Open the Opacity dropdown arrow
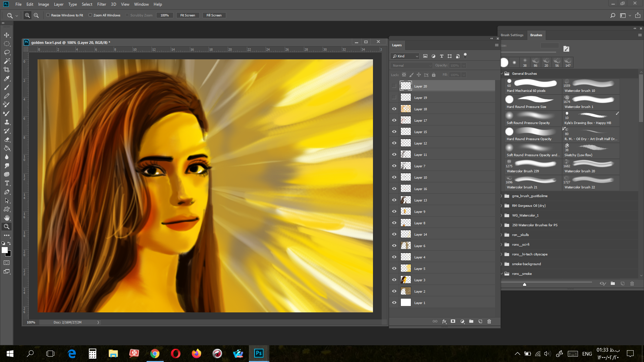The width and height of the screenshot is (644, 362). 464,65
